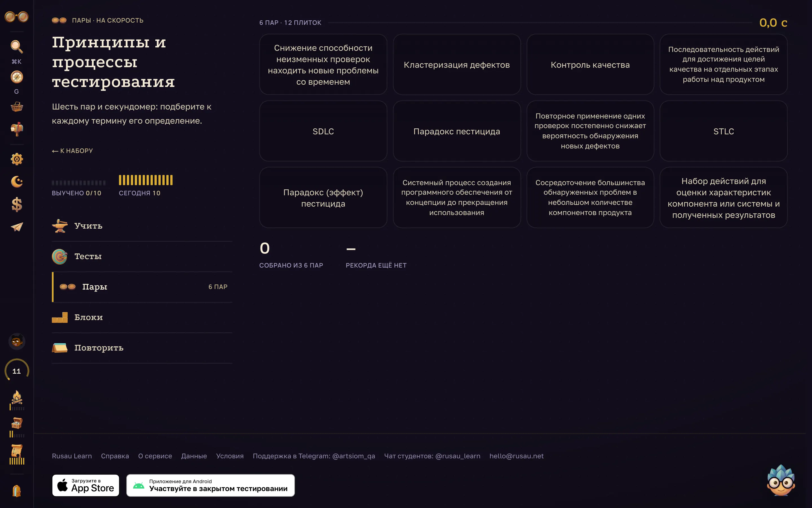This screenshot has height=508, width=812.
Task: Select tile starting with Последовательность действий
Action: tap(723, 65)
